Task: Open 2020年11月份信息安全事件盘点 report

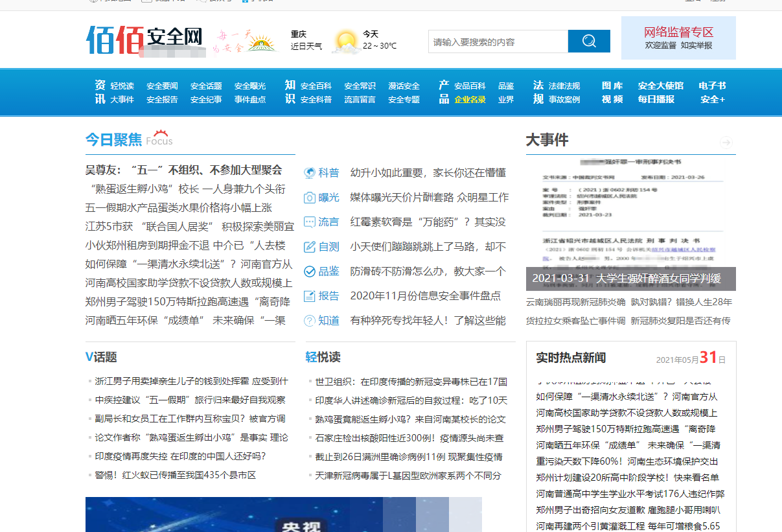Action: pos(425,296)
